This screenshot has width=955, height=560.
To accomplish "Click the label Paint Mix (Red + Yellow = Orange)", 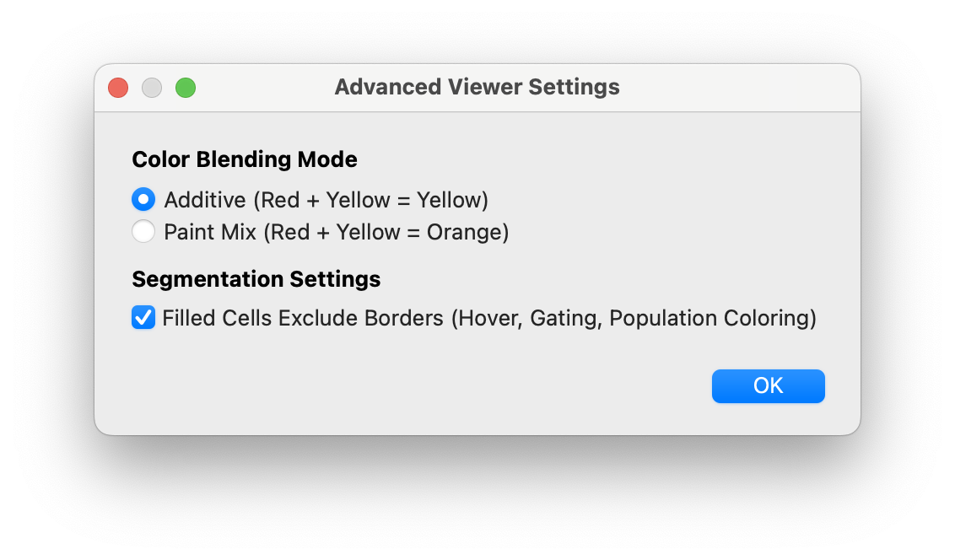I will (333, 232).
